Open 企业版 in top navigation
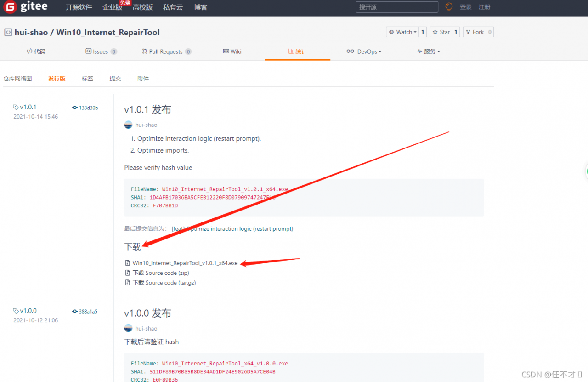The width and height of the screenshot is (588, 382). click(x=112, y=7)
